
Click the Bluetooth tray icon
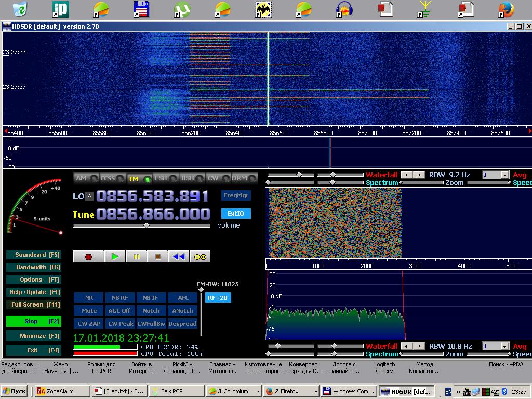click(x=504, y=391)
